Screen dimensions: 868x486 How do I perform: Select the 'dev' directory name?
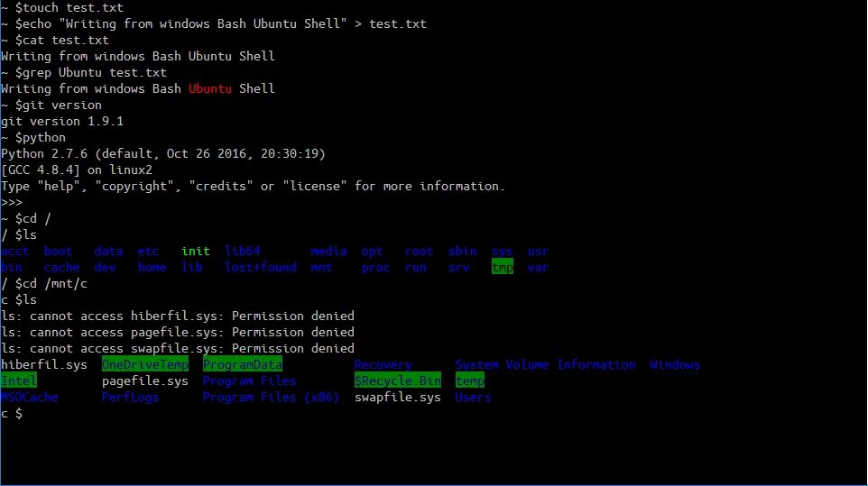pos(106,267)
